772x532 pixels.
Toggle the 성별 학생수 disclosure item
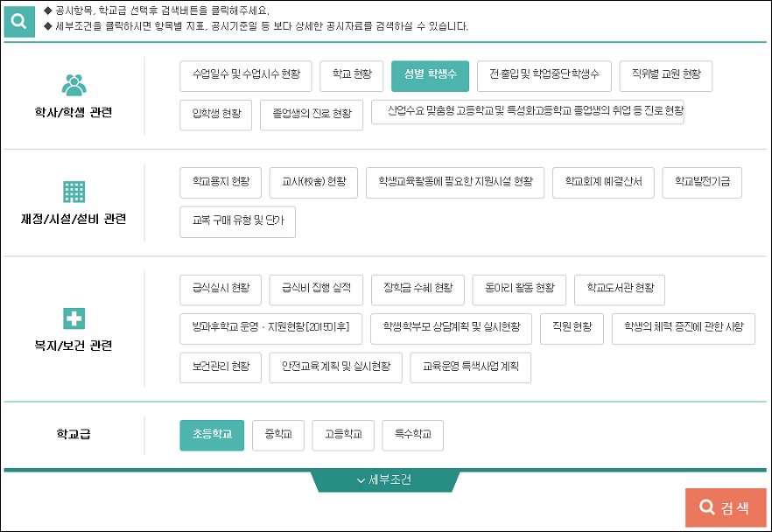(430, 76)
